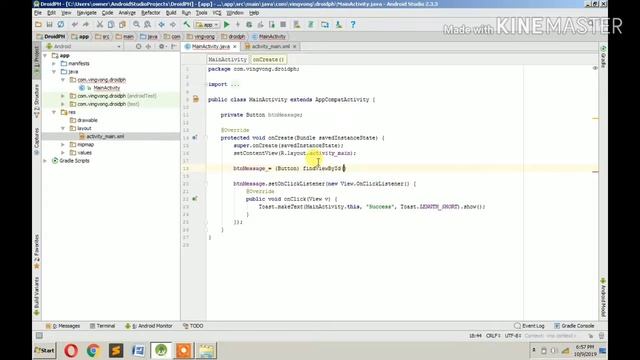Click the Help question mark icon
This screenshot has height=360, width=640.
(353, 25)
